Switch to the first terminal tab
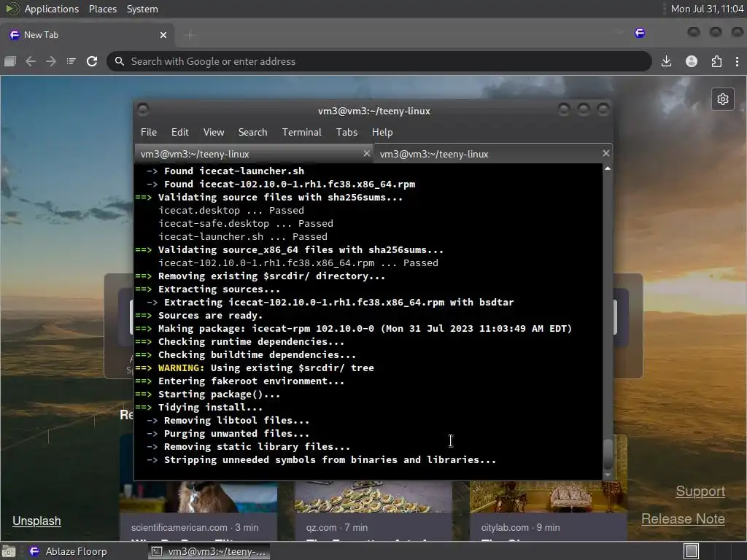 pyautogui.click(x=254, y=154)
